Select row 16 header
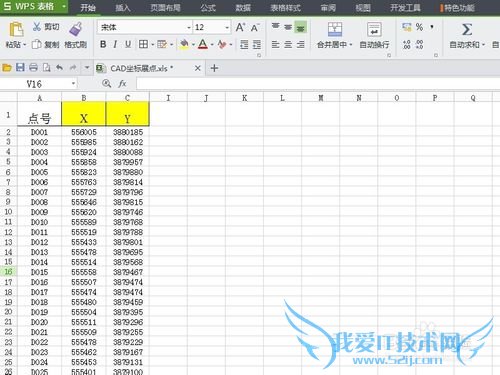500x375 pixels. point(8,272)
